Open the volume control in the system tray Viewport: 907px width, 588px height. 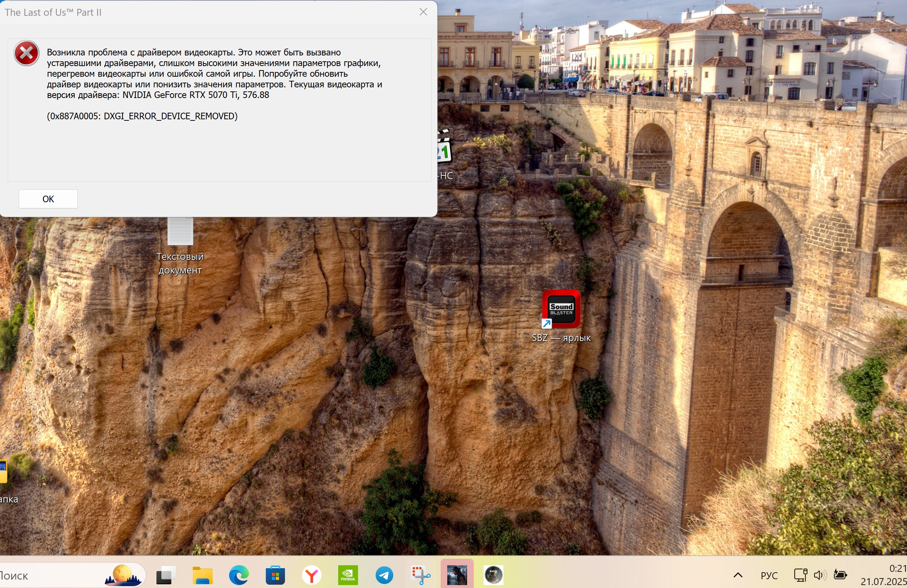819,575
